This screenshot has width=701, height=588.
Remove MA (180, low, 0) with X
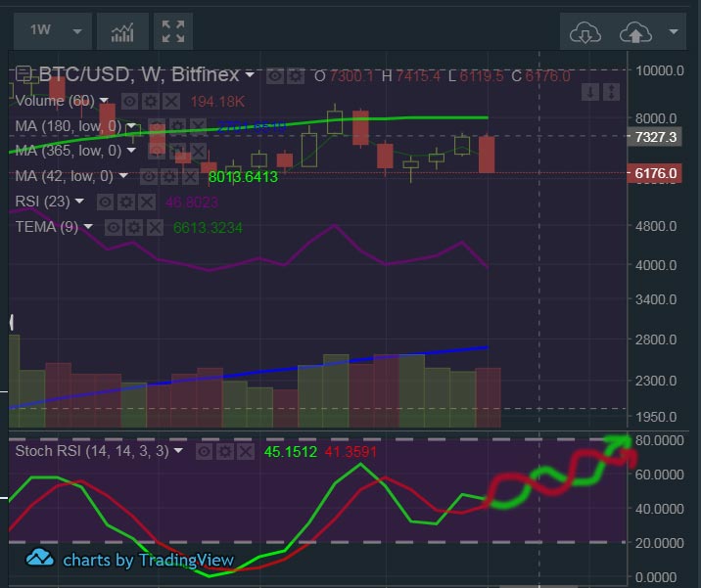pos(198,126)
